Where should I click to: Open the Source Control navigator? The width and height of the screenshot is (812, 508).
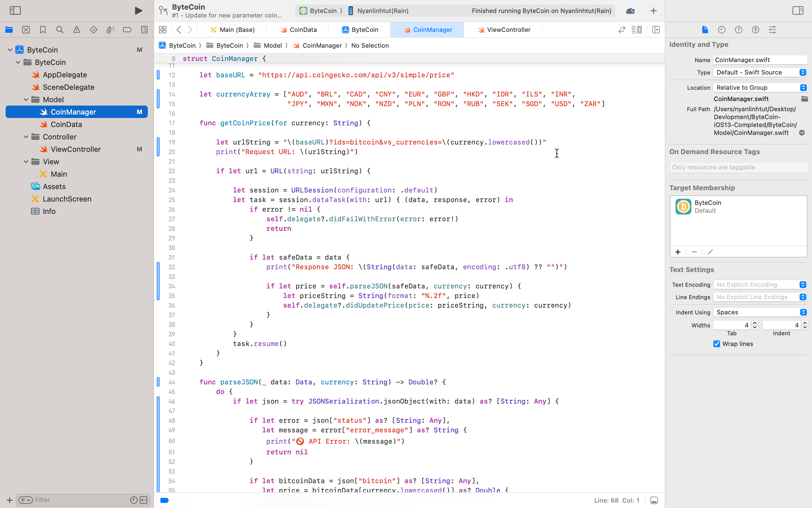[x=26, y=30]
